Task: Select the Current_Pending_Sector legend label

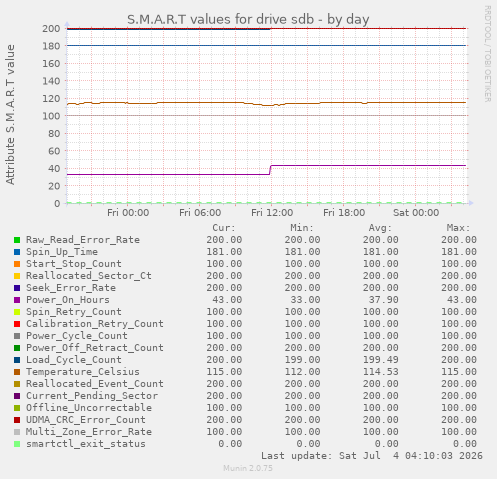Action: click(92, 396)
